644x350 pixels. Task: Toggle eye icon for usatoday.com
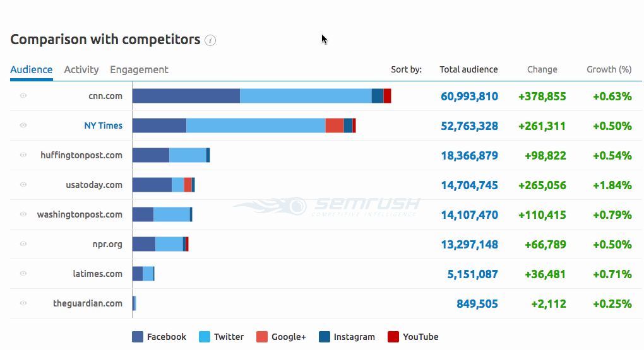point(23,185)
